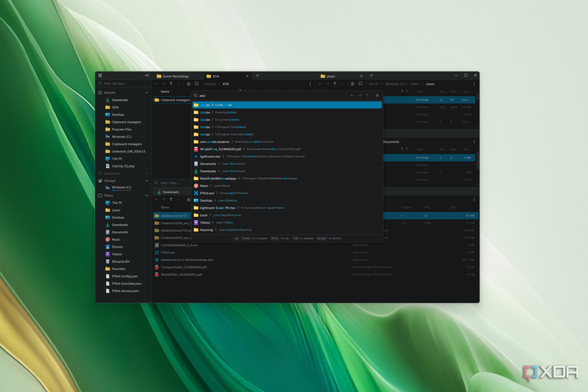Collapse the Storage section in the sidebar
Image resolution: width=588 pixels, height=392 pixels.
[x=147, y=180]
